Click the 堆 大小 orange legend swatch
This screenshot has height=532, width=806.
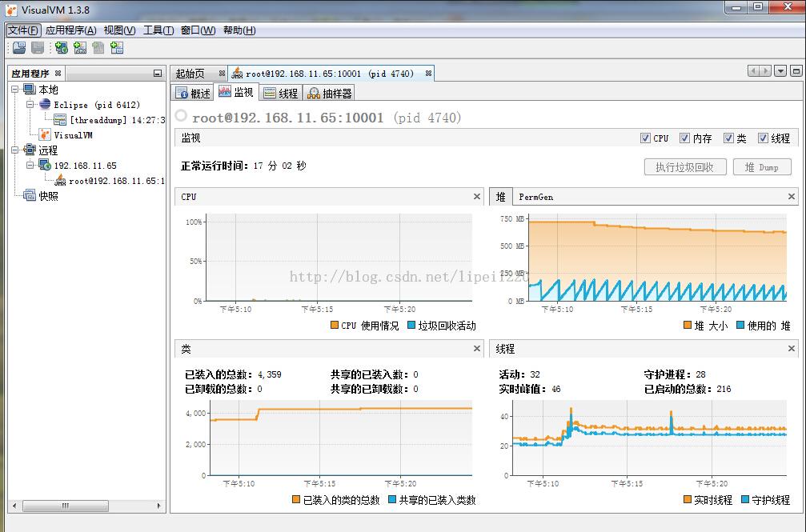(x=688, y=325)
